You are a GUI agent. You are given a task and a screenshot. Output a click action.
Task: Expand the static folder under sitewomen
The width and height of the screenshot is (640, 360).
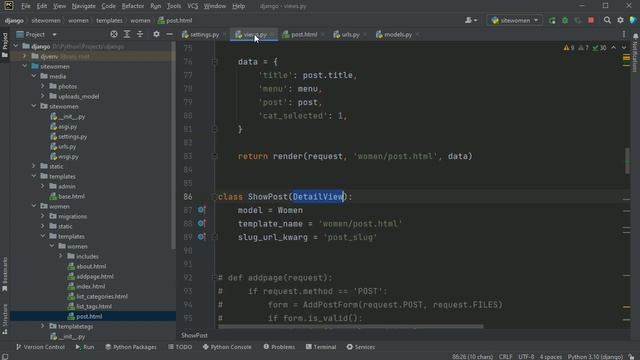pyautogui.click(x=34, y=166)
